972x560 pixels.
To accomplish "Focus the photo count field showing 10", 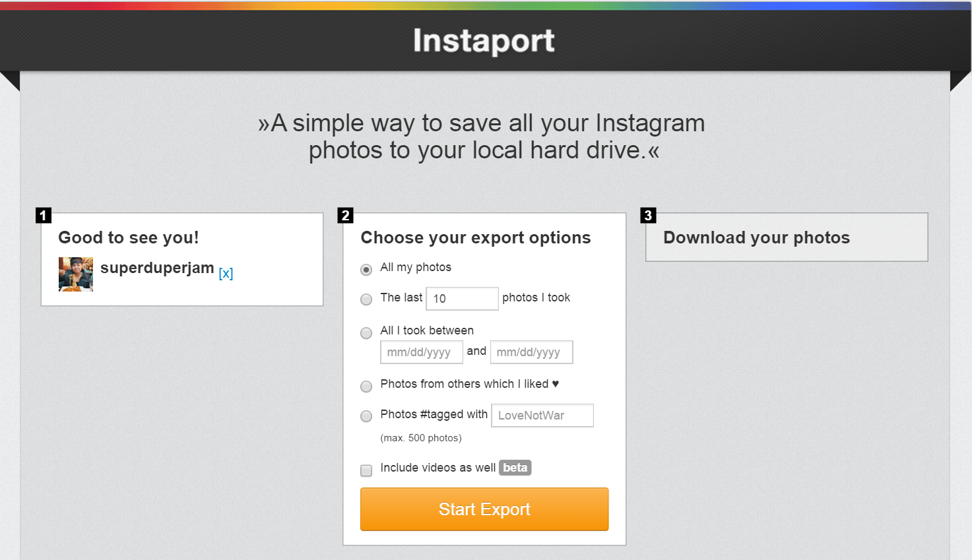I will point(462,299).
